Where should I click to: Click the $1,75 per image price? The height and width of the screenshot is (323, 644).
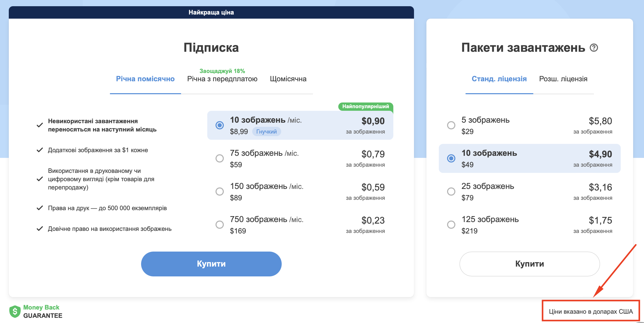600,220
